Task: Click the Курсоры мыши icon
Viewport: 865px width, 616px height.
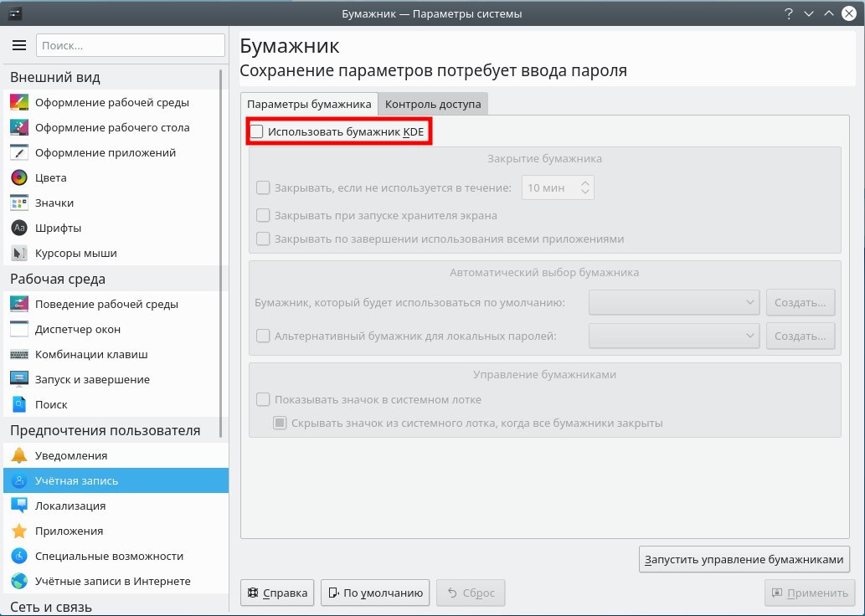Action: [x=19, y=253]
